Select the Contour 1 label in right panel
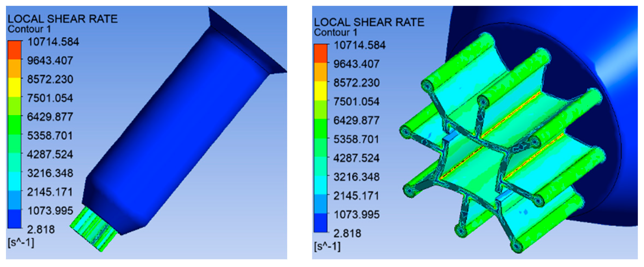This screenshot has width=644, height=267. point(336,32)
